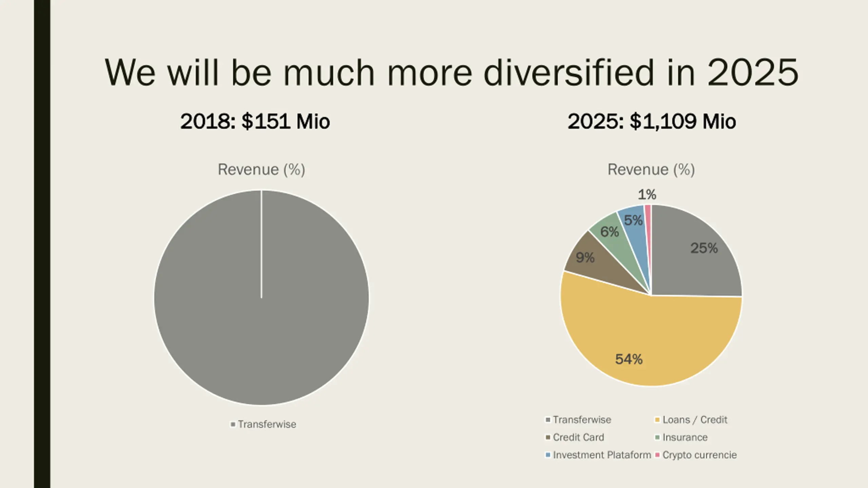The height and width of the screenshot is (488, 868).
Task: Click the 1% data label
Action: coord(647,195)
